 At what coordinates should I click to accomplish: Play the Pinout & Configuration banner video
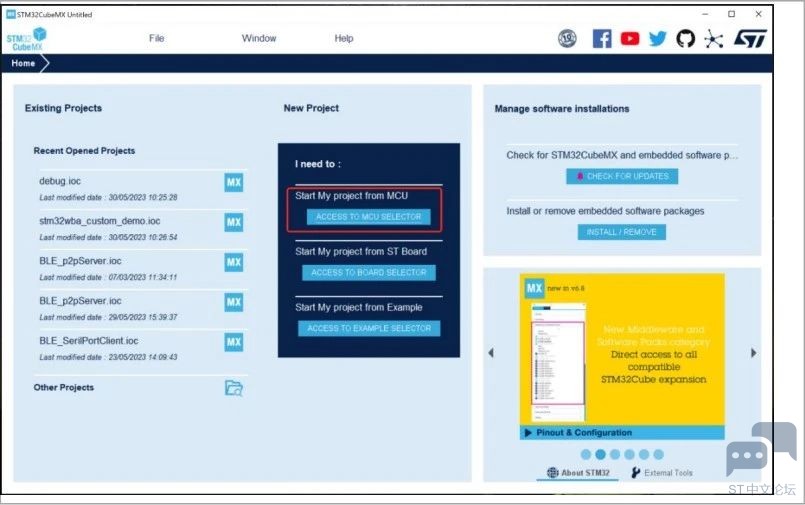tap(528, 433)
